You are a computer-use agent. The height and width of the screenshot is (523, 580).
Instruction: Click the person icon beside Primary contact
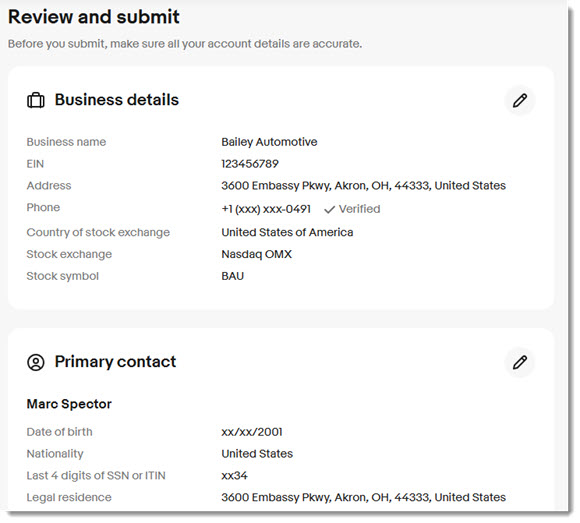tap(36, 362)
